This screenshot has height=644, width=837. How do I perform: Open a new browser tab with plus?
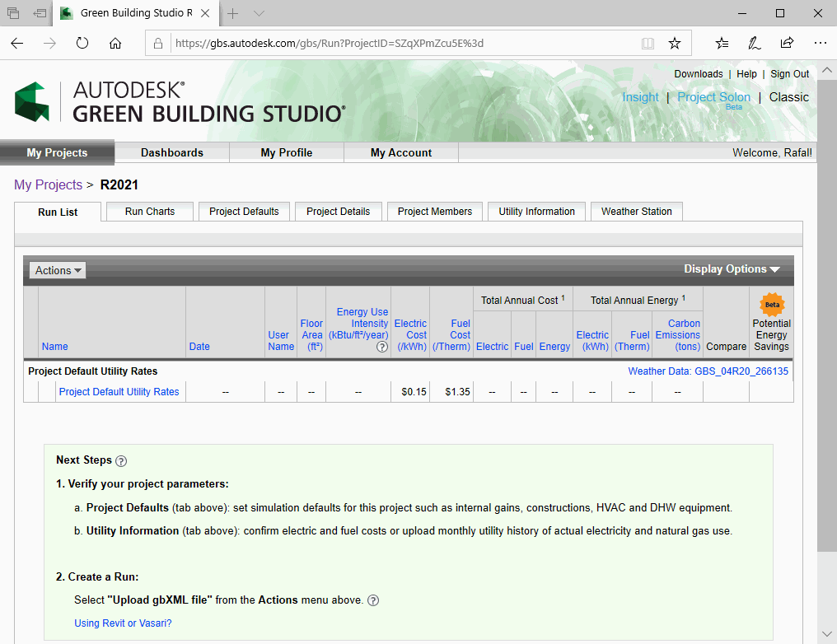pyautogui.click(x=233, y=13)
